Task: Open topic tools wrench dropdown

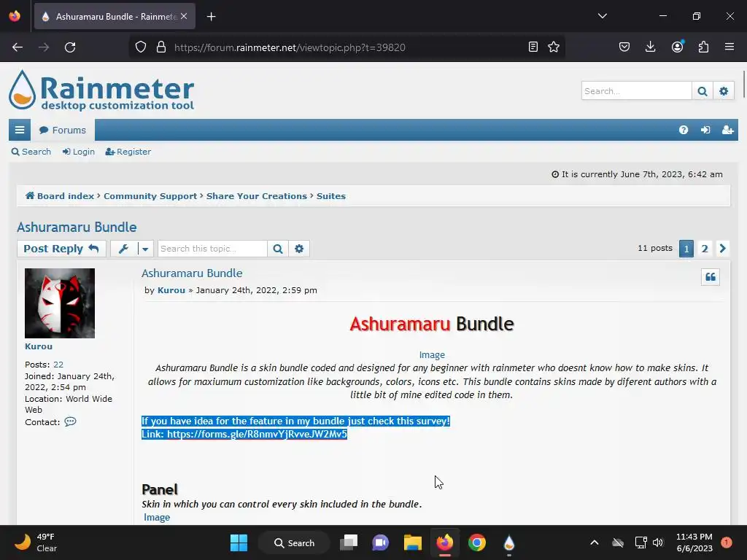Action: 132,249
